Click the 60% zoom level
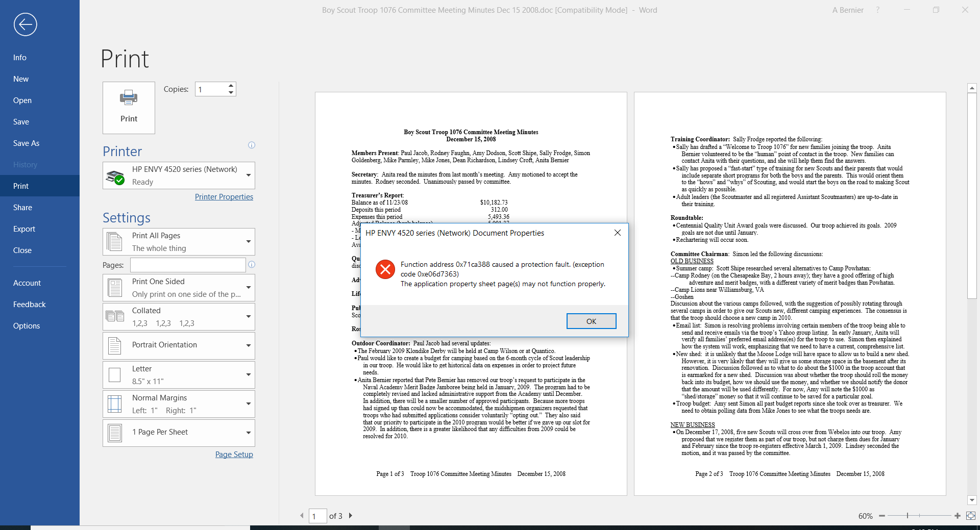Image resolution: width=980 pixels, height=530 pixels. (865, 516)
